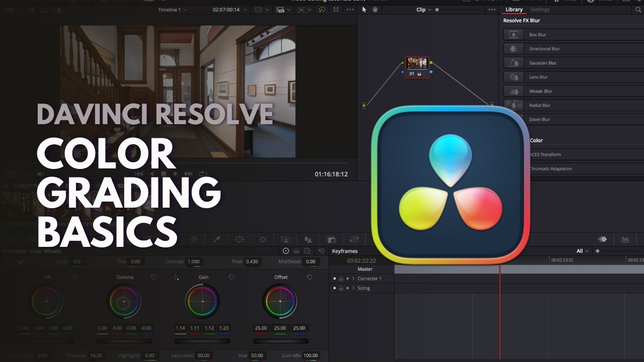Reset the Gain wheel
The height and width of the screenshot is (362, 644).
[231, 277]
